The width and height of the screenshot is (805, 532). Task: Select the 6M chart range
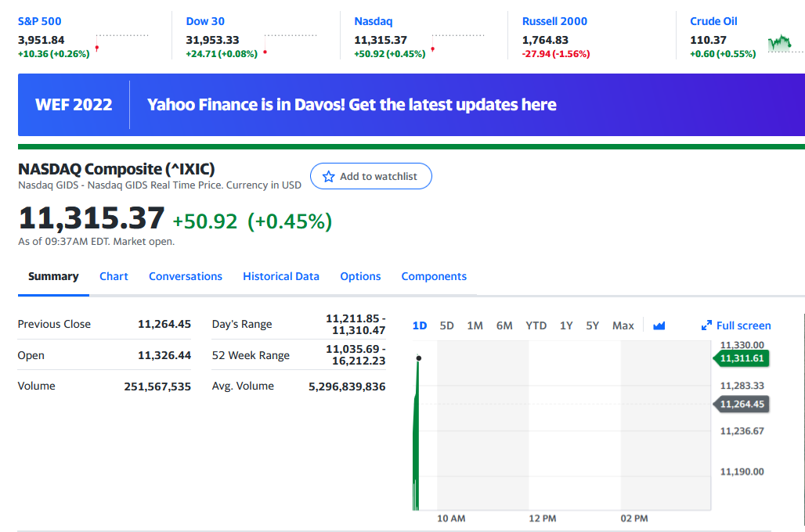coord(504,325)
